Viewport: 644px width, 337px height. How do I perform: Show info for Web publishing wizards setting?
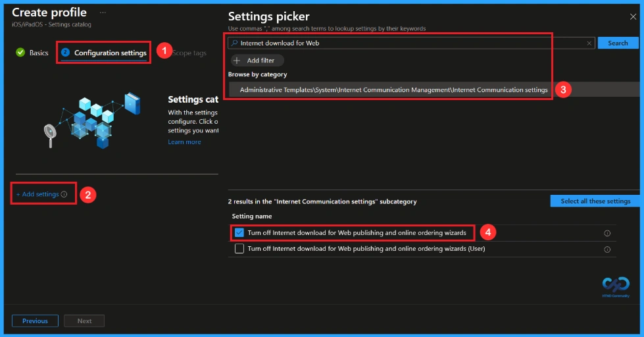point(607,233)
